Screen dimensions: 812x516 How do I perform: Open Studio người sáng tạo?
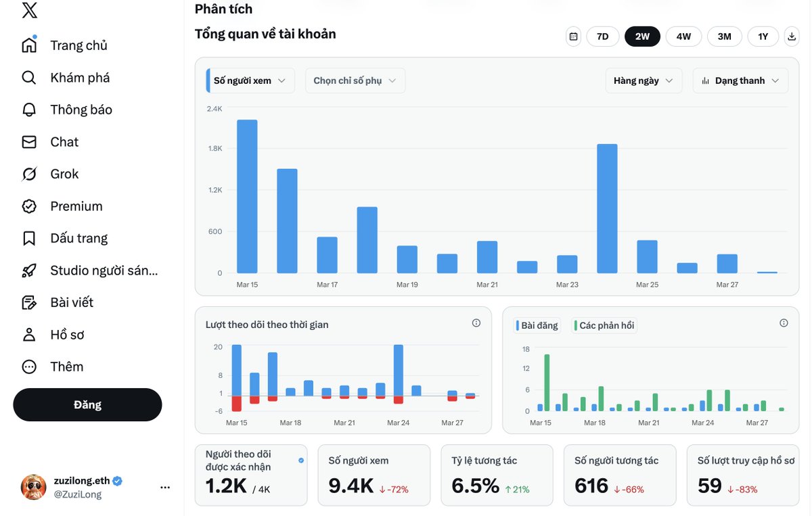[29, 270]
